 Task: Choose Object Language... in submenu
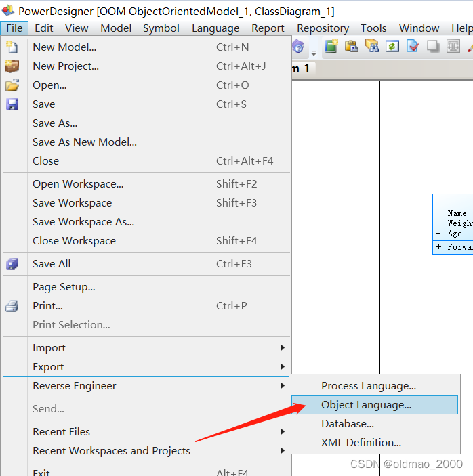click(375, 405)
